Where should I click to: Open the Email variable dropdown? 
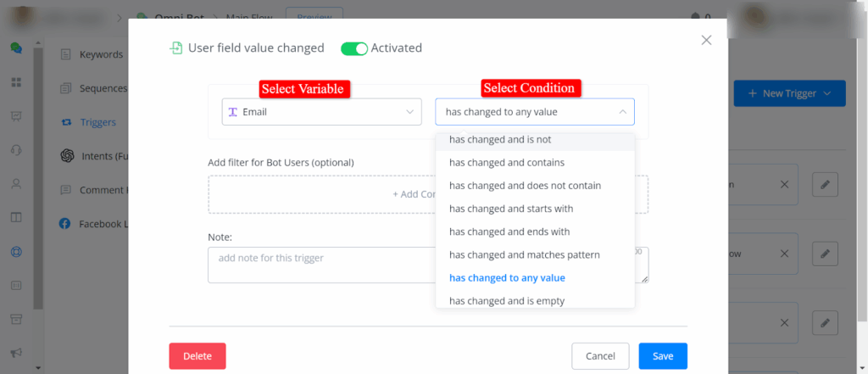click(x=321, y=111)
